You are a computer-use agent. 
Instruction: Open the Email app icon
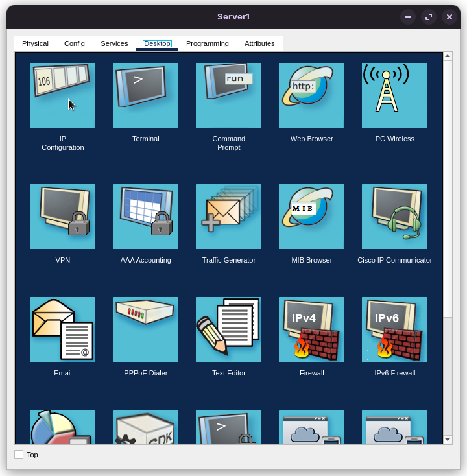click(62, 329)
